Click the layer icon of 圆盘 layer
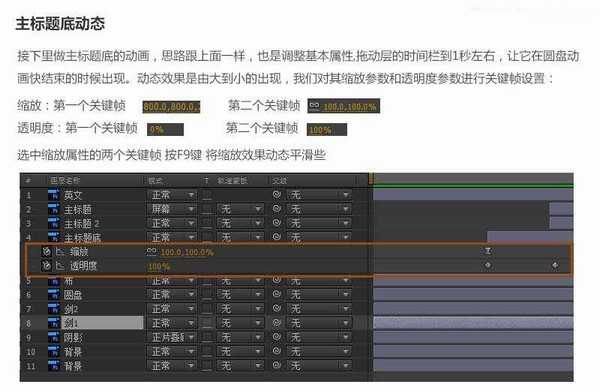600x391 pixels. pyautogui.click(x=54, y=294)
